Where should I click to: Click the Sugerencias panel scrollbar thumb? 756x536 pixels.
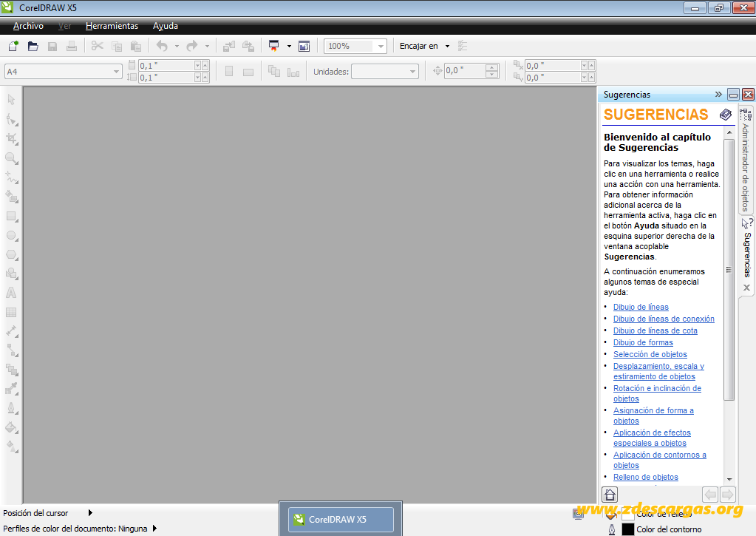[729, 270]
